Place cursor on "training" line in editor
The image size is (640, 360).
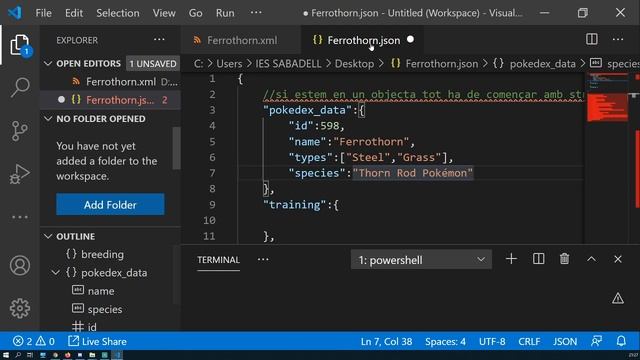click(300, 204)
